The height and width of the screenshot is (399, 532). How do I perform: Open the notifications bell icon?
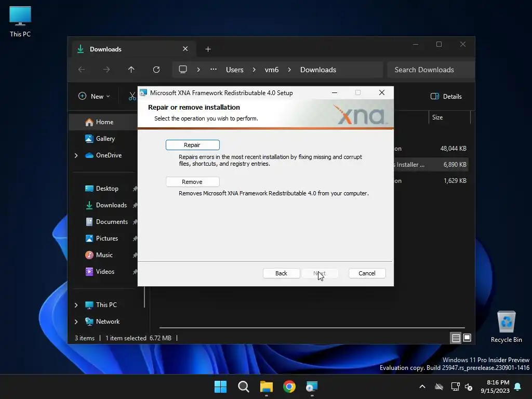pos(518,387)
